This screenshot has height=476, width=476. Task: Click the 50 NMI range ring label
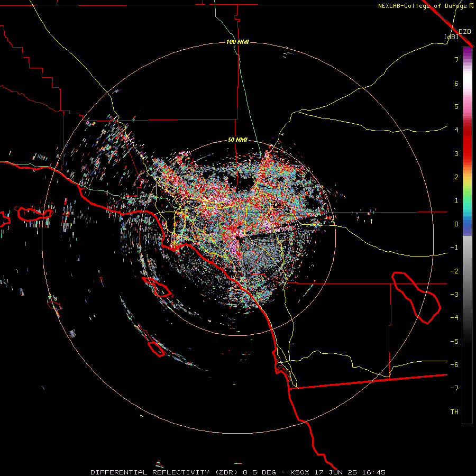237,140
